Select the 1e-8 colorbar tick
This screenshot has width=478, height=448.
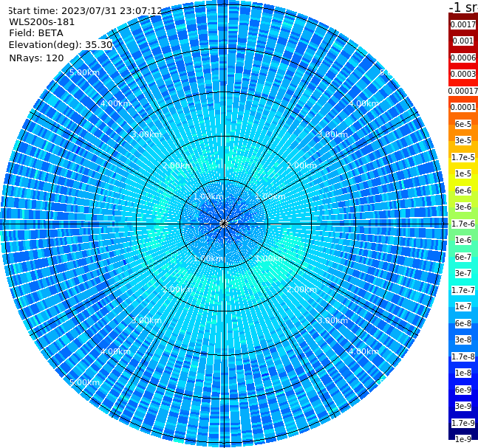click(x=463, y=373)
